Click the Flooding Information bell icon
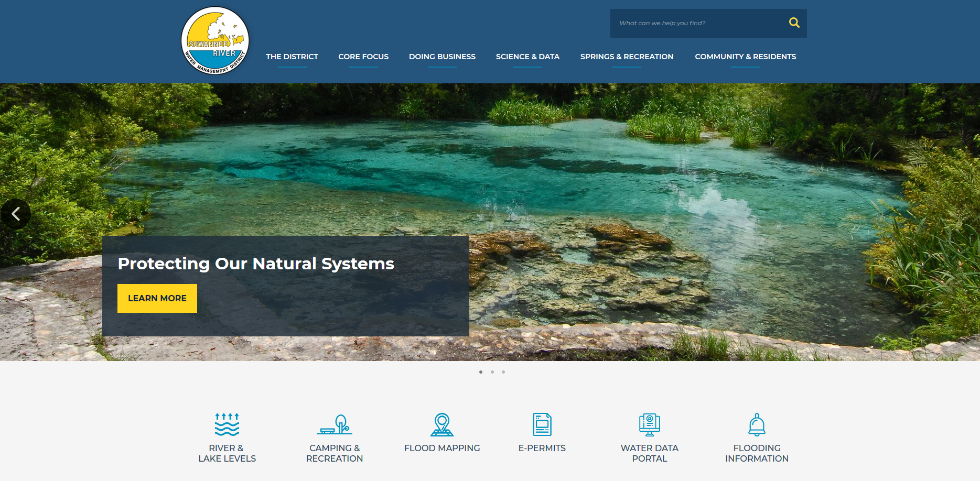The image size is (980, 481). click(x=757, y=425)
